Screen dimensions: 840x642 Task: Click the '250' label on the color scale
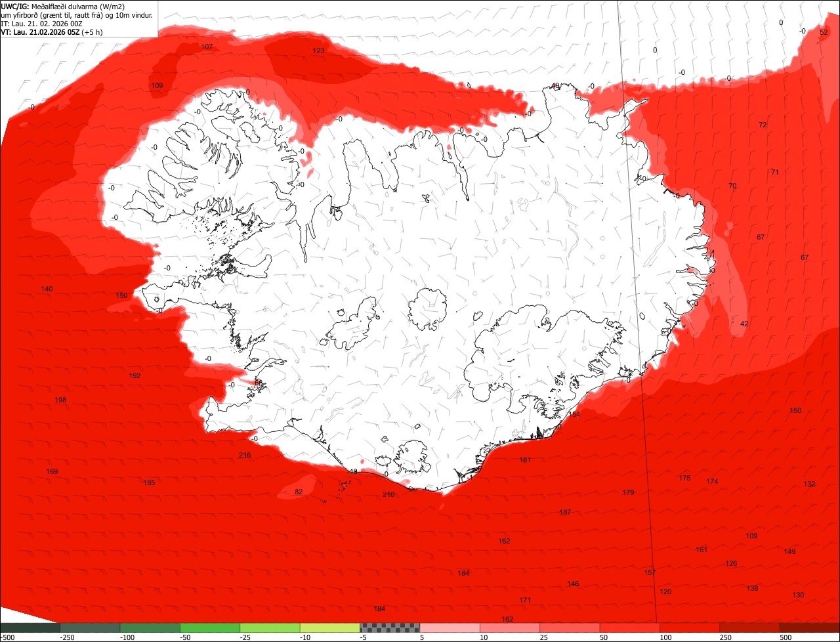[725, 637]
